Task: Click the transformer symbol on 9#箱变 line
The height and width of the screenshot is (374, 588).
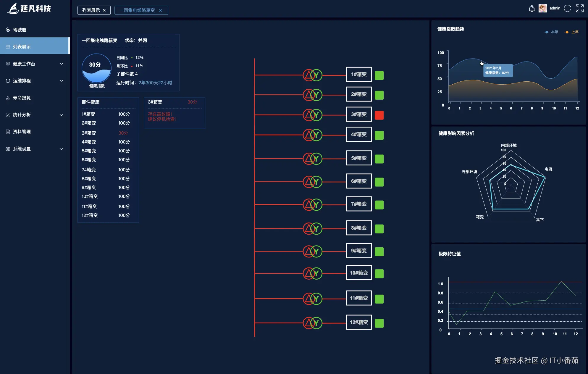Action: point(312,251)
